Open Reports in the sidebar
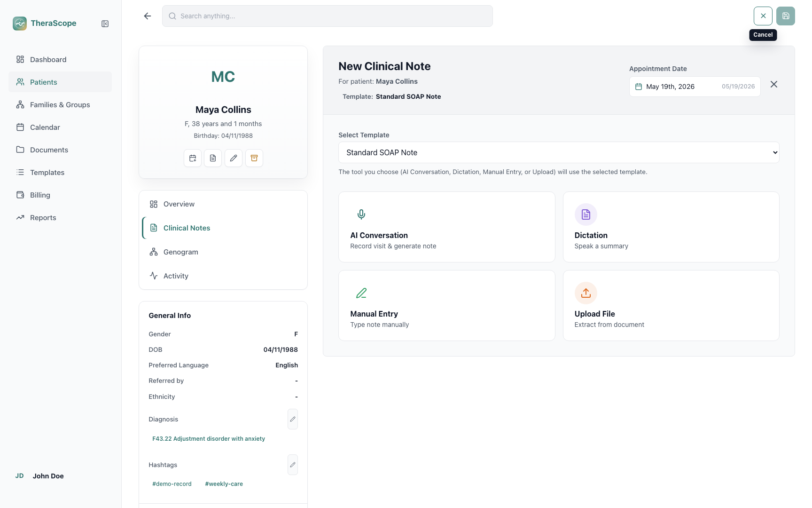812x508 pixels. coord(60,217)
